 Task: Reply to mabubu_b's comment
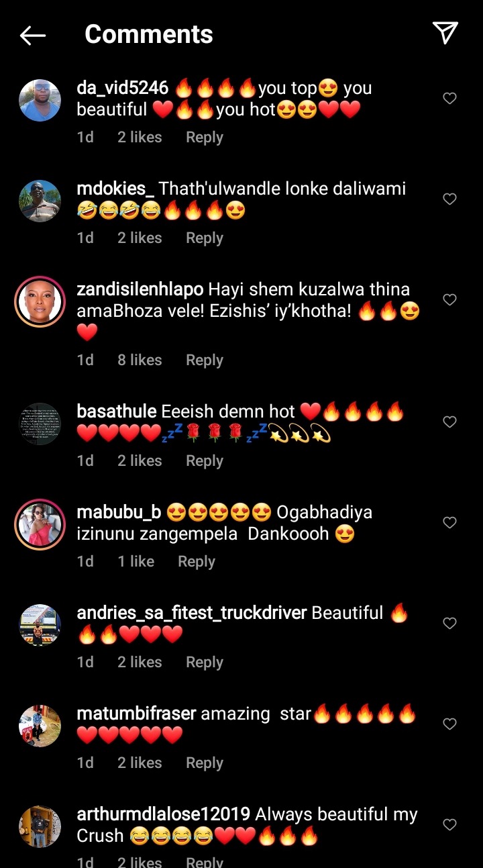(x=197, y=562)
